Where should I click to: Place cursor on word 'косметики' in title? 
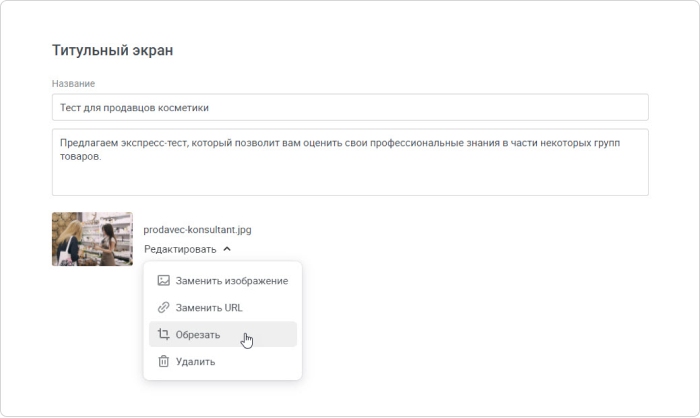click(x=185, y=108)
